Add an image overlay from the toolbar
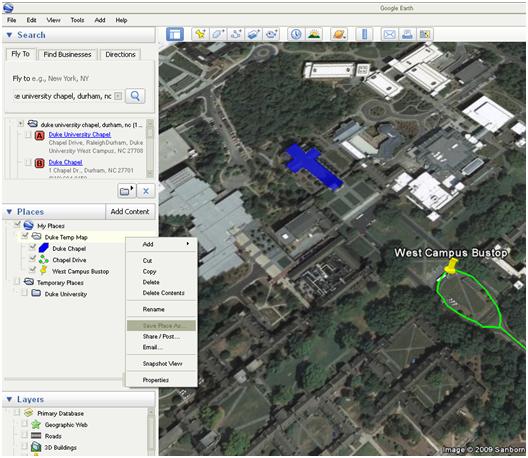The height and width of the screenshot is (458, 528). click(253, 34)
